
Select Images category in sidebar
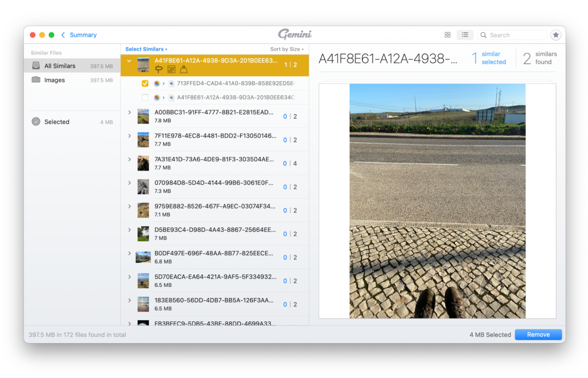click(72, 80)
